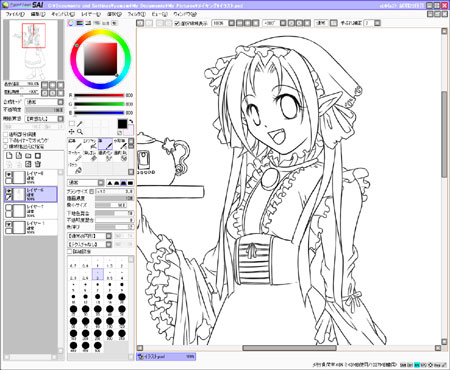Create a new layer with page icon
This screenshot has width=450, height=370.
9,156
